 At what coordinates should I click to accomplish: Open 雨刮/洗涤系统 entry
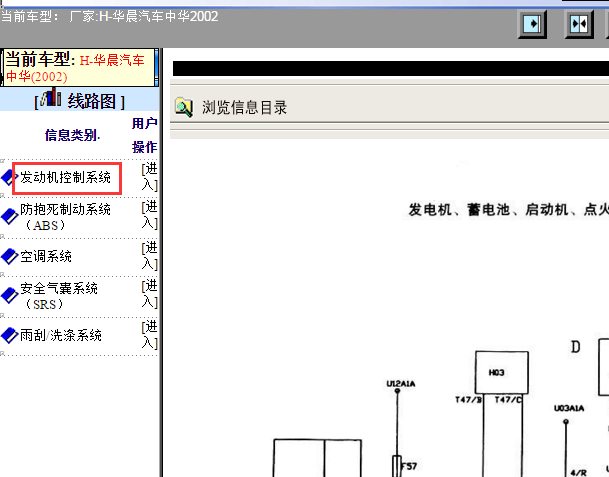tap(61, 335)
